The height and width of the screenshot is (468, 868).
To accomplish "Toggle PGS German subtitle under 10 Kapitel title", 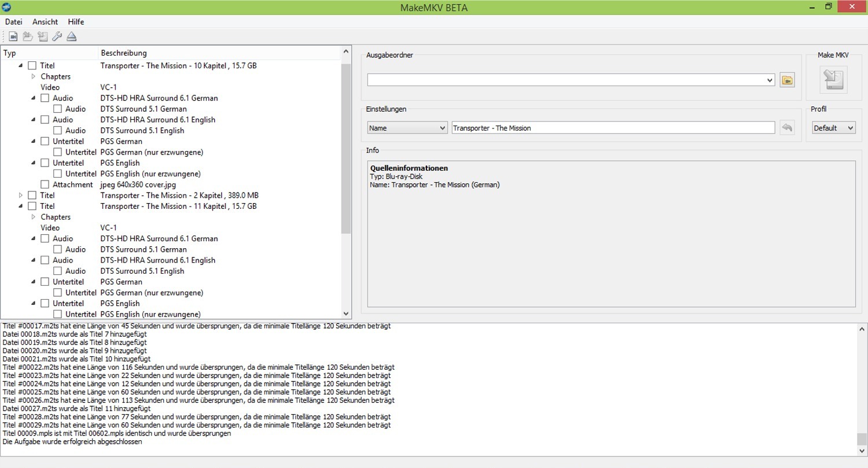I will tap(45, 141).
